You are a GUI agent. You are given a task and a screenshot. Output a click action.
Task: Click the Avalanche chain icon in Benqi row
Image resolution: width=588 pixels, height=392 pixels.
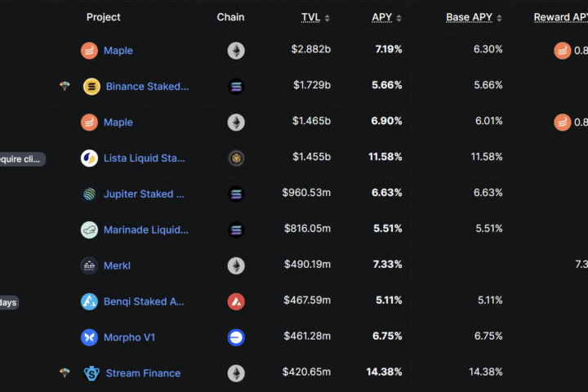pyautogui.click(x=236, y=301)
